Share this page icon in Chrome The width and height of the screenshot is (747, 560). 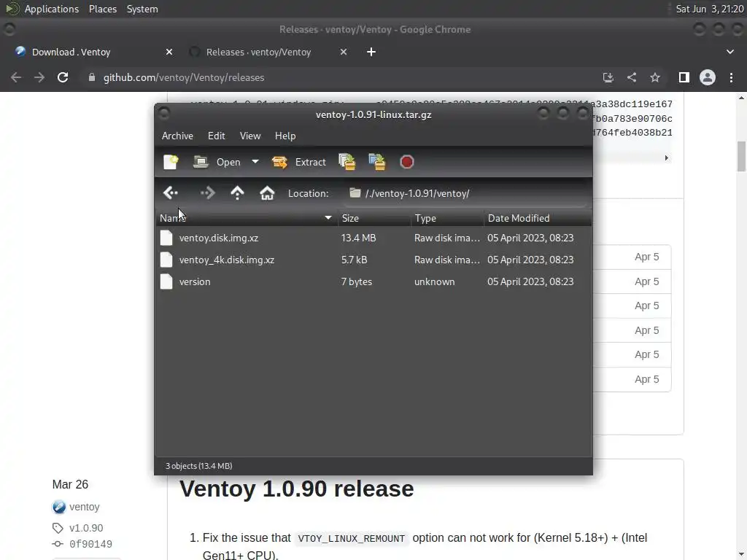(632, 77)
